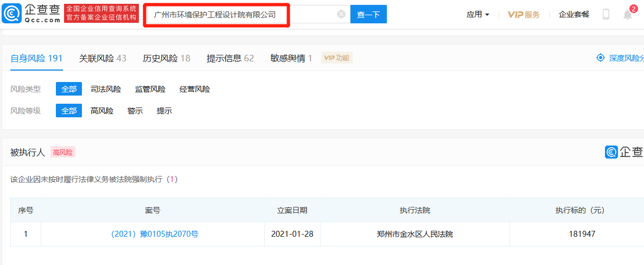Select 全部 in the 风险等级 filter

(x=68, y=111)
